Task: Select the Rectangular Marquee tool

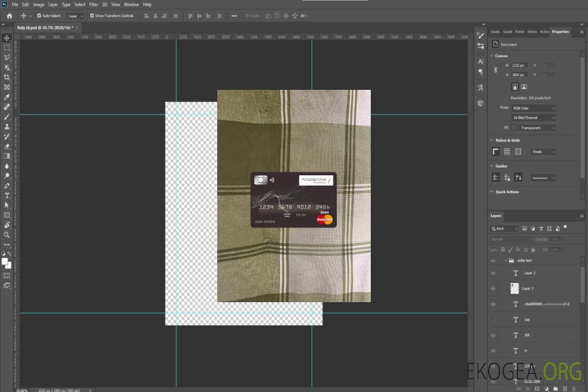Action: pyautogui.click(x=7, y=48)
